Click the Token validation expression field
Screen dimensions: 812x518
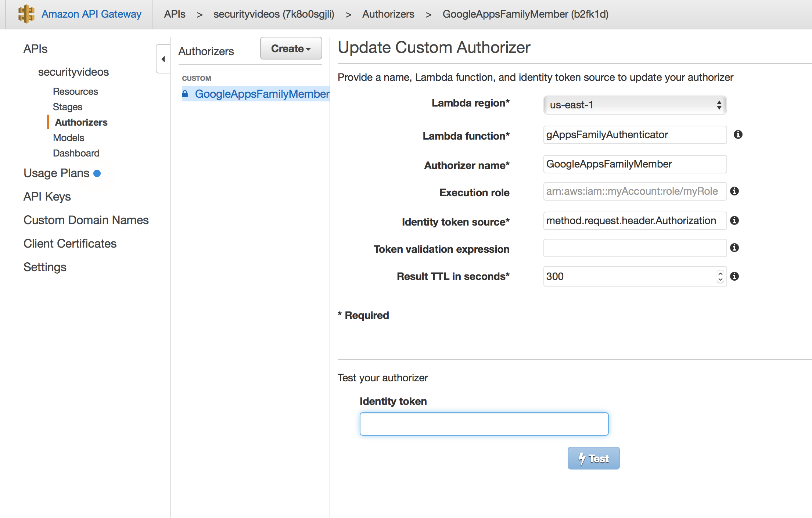pyautogui.click(x=635, y=248)
